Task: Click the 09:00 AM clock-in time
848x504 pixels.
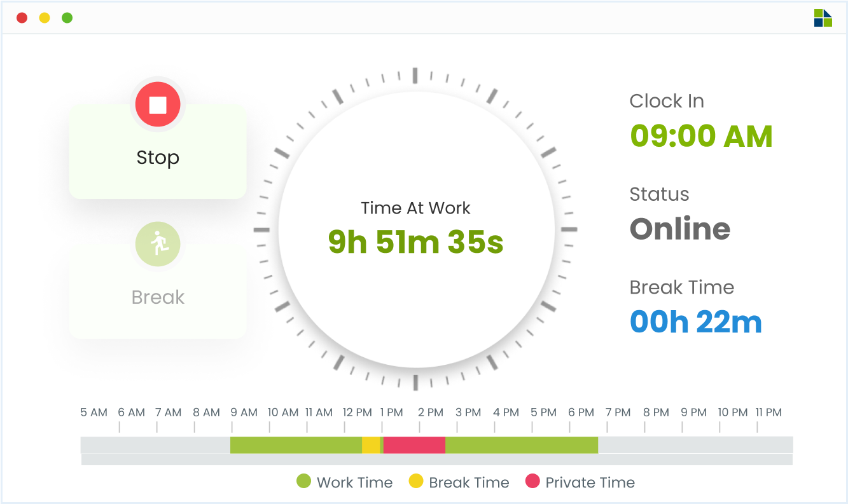Action: [701, 136]
